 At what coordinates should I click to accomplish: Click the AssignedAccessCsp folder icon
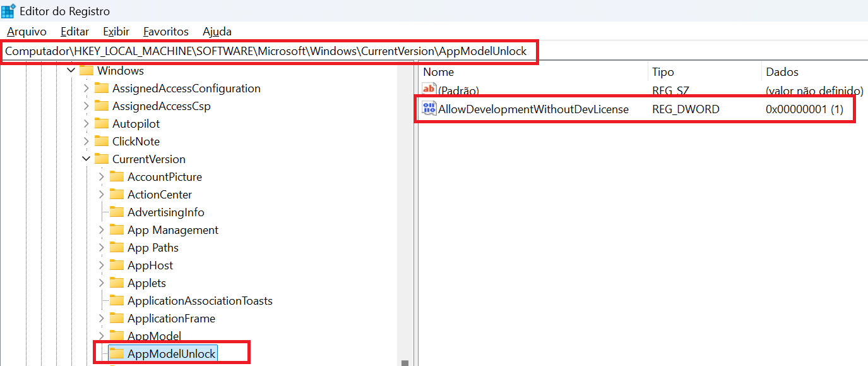point(102,106)
